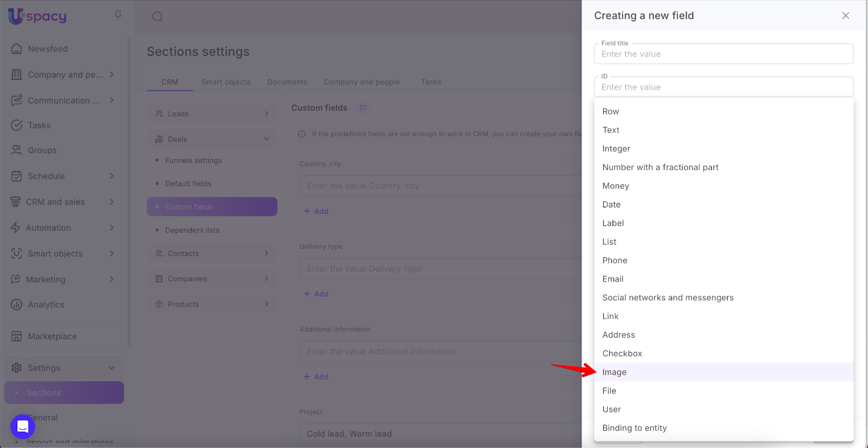Open the chat support bubble
Viewport: 868px width, 448px height.
pyautogui.click(x=23, y=427)
